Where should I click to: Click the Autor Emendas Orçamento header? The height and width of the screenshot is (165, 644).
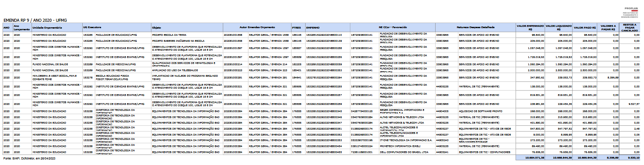coord(257,27)
